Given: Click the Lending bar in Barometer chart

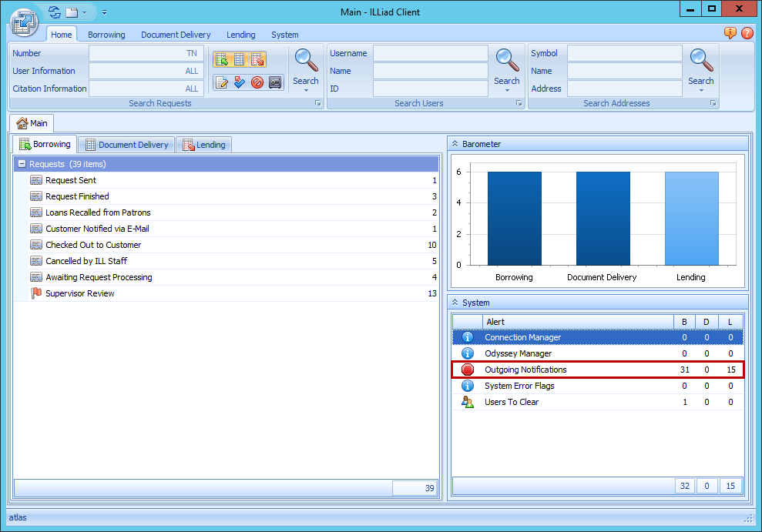Looking at the screenshot, I should tap(691, 218).
